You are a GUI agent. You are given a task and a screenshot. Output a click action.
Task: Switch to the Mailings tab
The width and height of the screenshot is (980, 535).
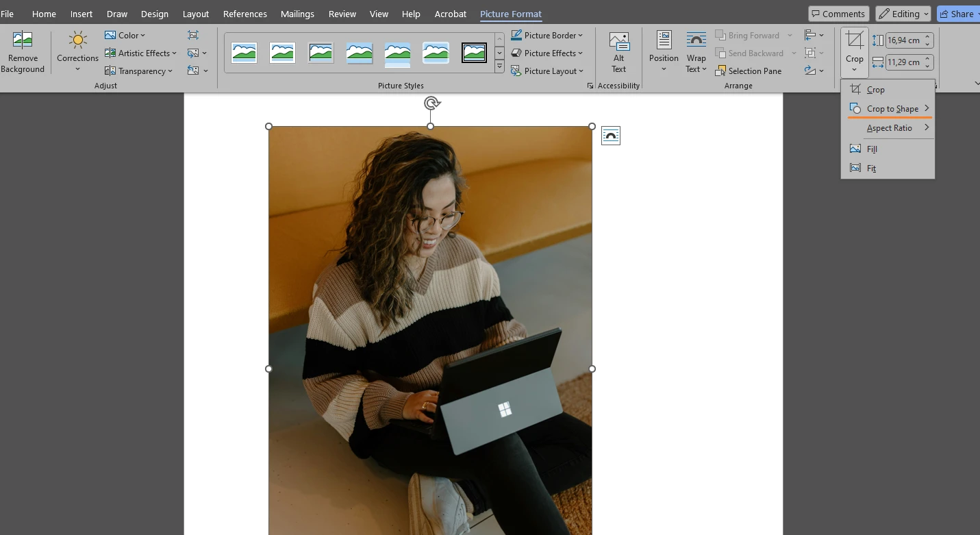pyautogui.click(x=297, y=14)
